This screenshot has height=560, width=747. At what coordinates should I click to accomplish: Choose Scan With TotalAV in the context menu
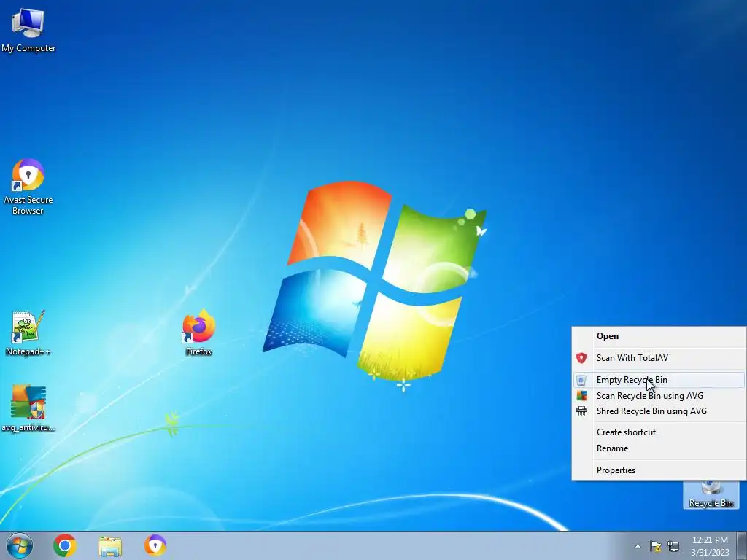[x=659, y=357]
